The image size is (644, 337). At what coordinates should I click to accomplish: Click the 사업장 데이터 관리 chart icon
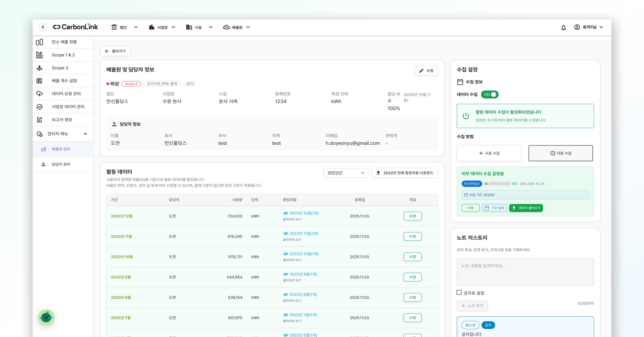point(40,107)
